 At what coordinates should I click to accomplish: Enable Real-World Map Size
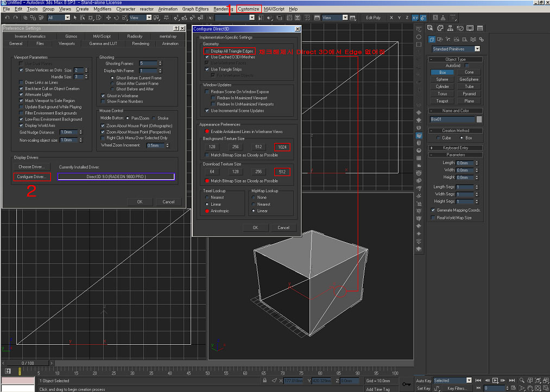pos(432,217)
